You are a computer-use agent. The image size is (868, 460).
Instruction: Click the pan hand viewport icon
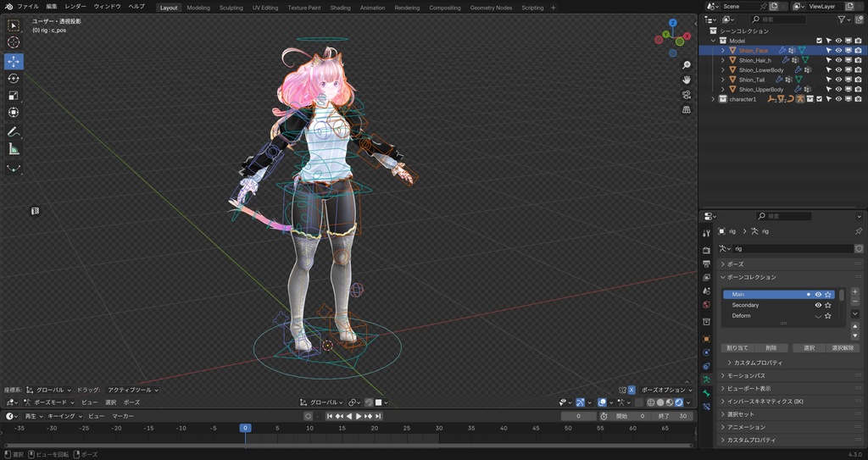coord(687,80)
